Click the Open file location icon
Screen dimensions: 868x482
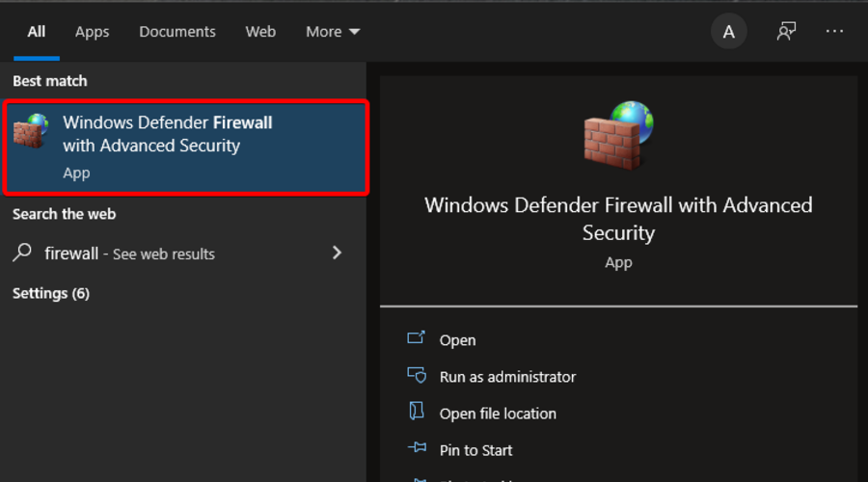coord(417,413)
